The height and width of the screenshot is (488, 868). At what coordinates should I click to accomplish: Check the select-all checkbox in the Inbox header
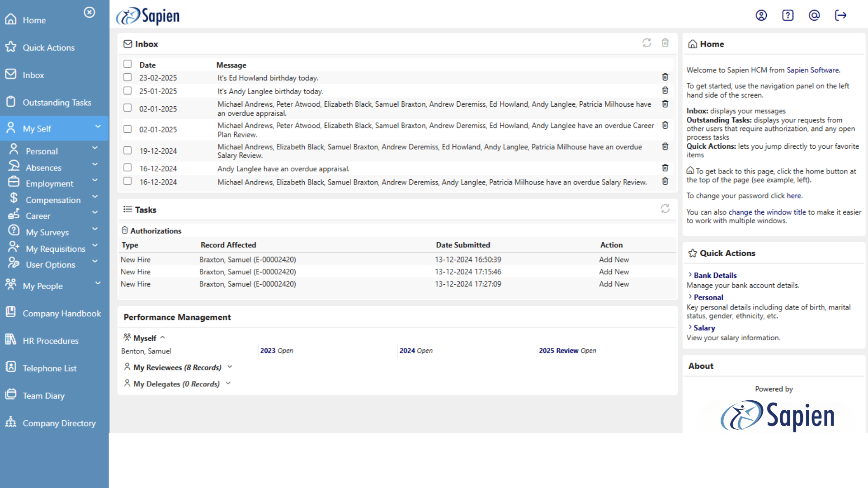[127, 64]
